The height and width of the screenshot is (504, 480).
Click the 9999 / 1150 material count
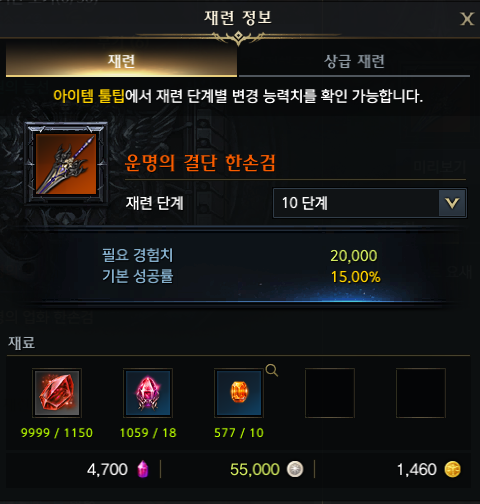tap(57, 433)
